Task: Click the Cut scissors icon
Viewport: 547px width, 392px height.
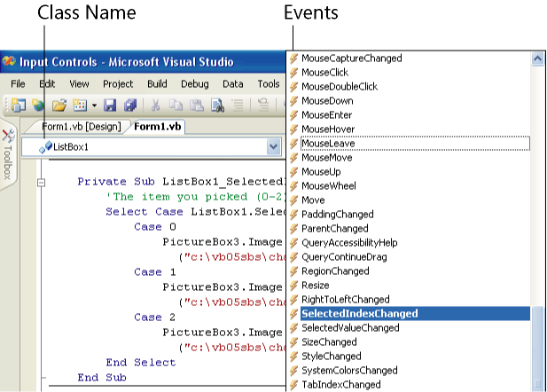Action: click(155, 106)
